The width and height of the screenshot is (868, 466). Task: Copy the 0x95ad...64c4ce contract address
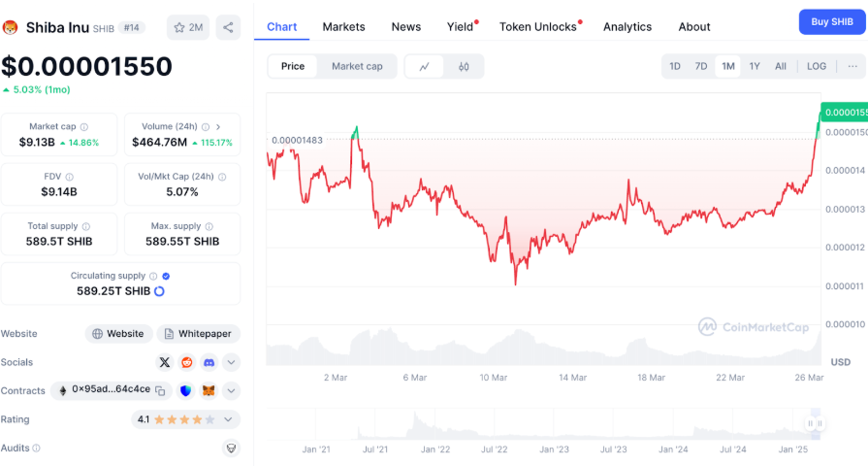pos(160,390)
